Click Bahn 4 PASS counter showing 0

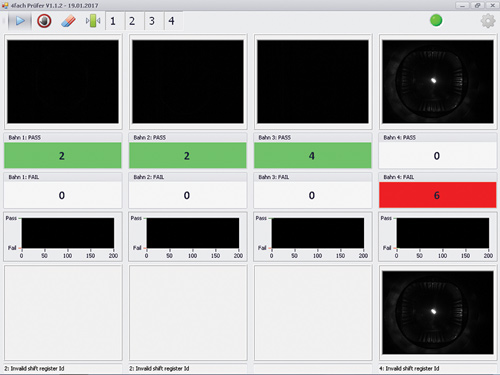tap(438, 155)
